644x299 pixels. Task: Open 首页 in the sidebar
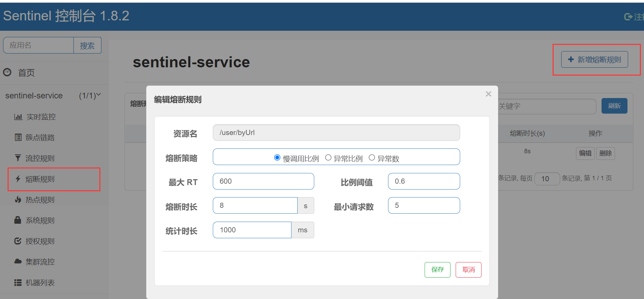pos(26,73)
